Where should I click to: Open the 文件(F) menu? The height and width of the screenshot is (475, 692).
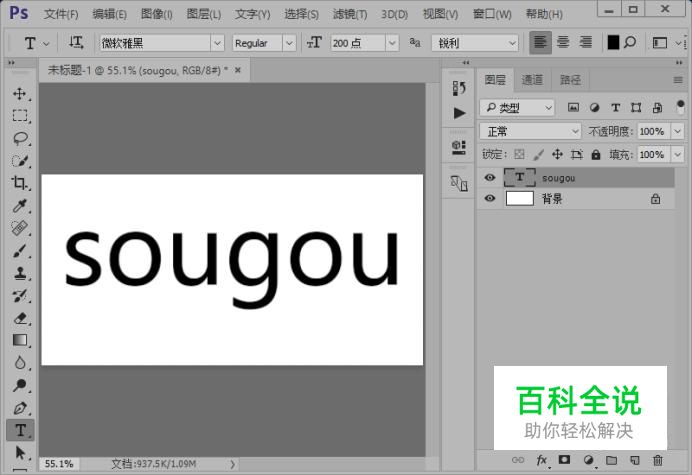coord(61,14)
